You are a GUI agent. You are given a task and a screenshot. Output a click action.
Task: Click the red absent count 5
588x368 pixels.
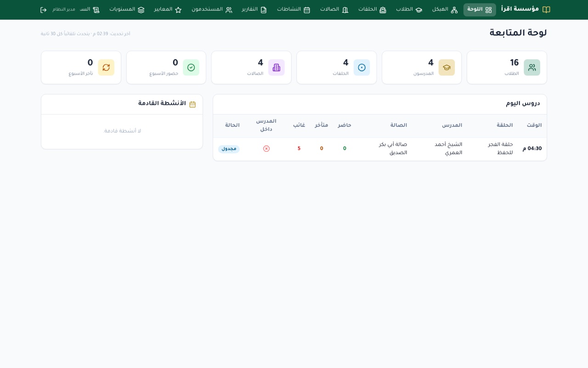click(x=299, y=149)
